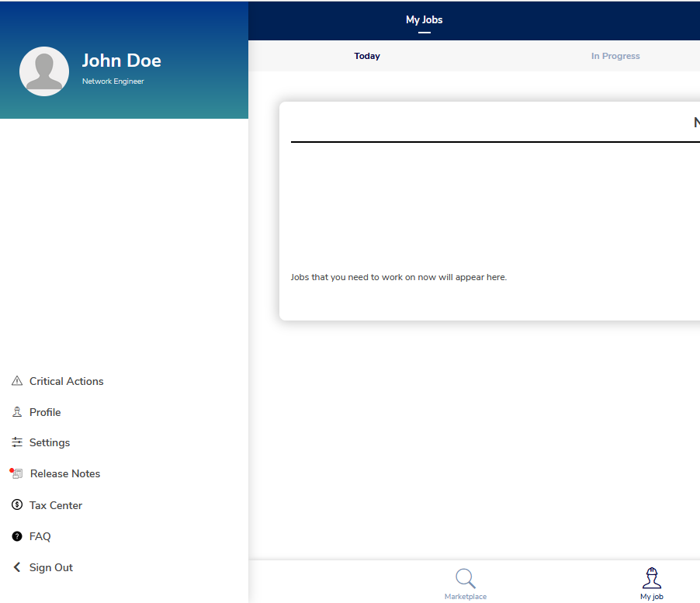Click the Sign Out back chevron icon
Viewport: 700px width, 603px height.
click(17, 567)
